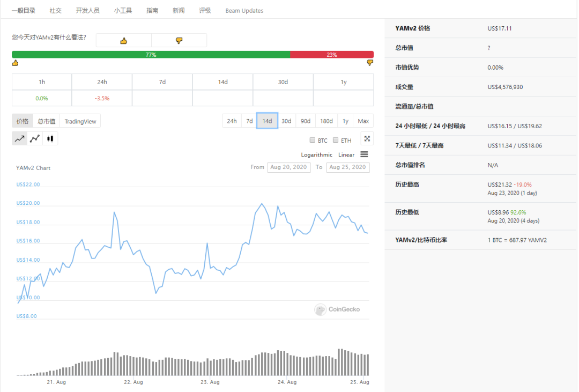Enable the BTC comparison checkbox
This screenshot has width=579, height=392.
pos(313,140)
